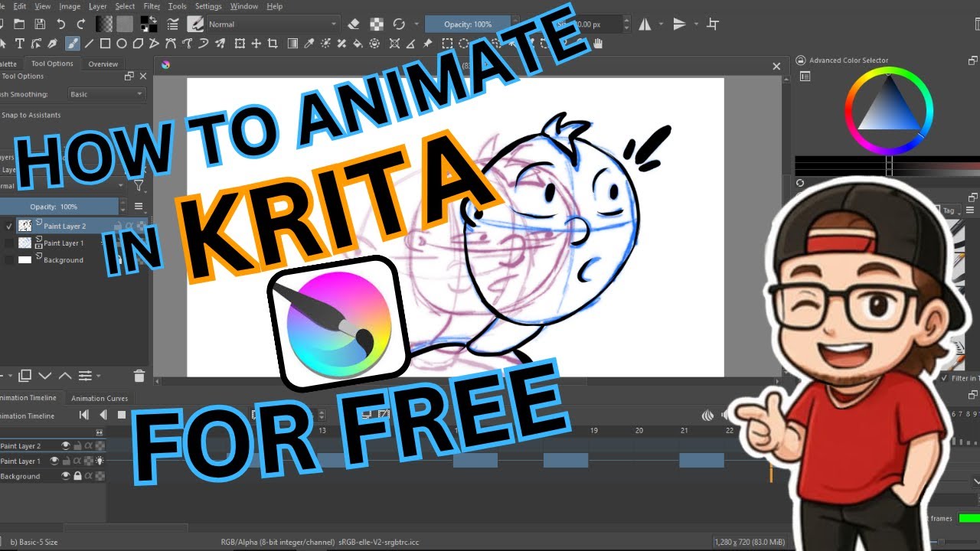This screenshot has height=551, width=980.
Task: Open the Filter menu
Action: click(152, 6)
